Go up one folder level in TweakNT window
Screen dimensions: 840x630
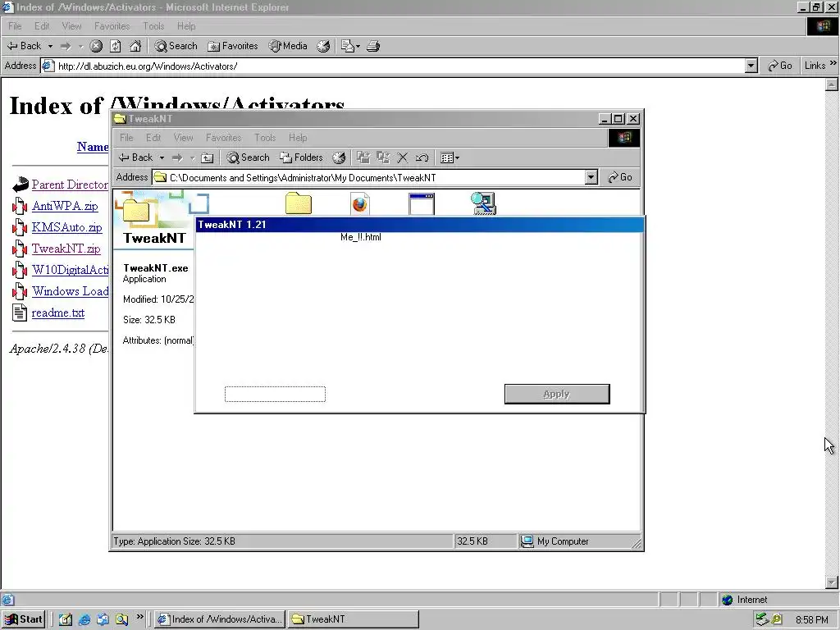208,157
